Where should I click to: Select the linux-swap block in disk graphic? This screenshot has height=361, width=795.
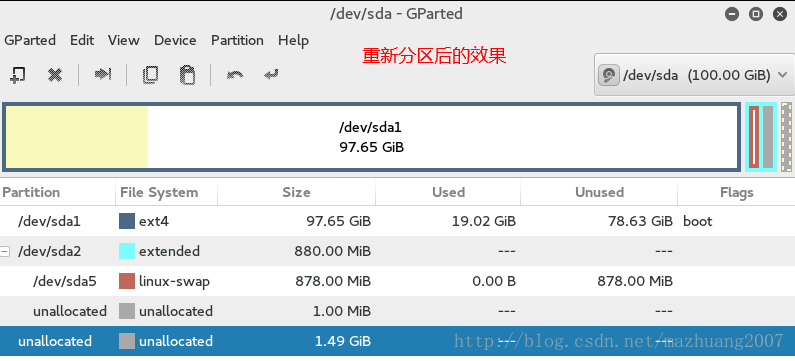point(754,137)
